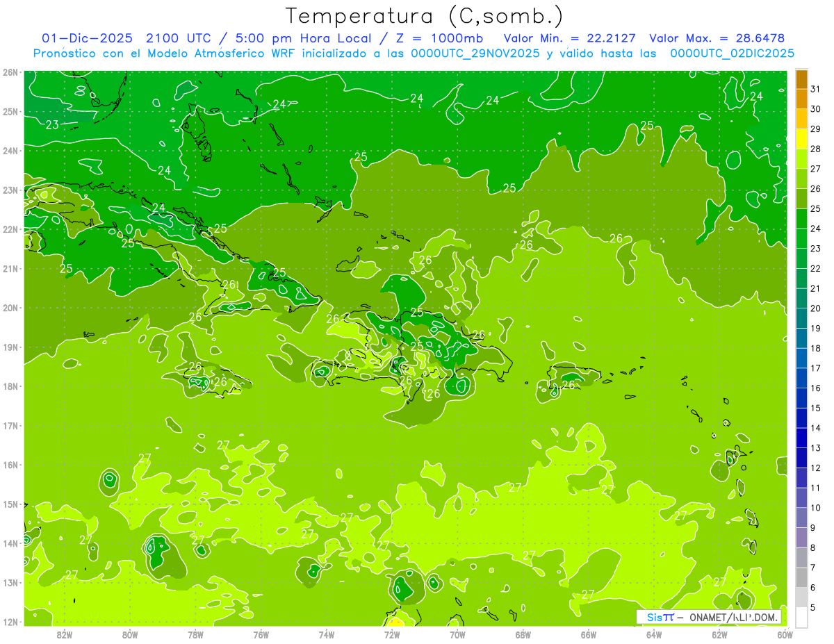Click the legend value 18

[x=816, y=348]
